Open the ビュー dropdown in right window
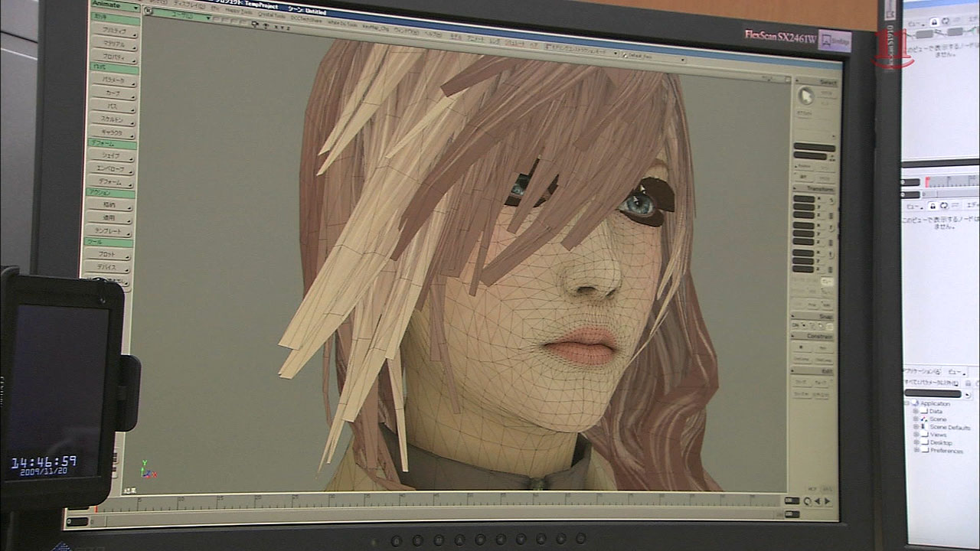 tap(914, 206)
